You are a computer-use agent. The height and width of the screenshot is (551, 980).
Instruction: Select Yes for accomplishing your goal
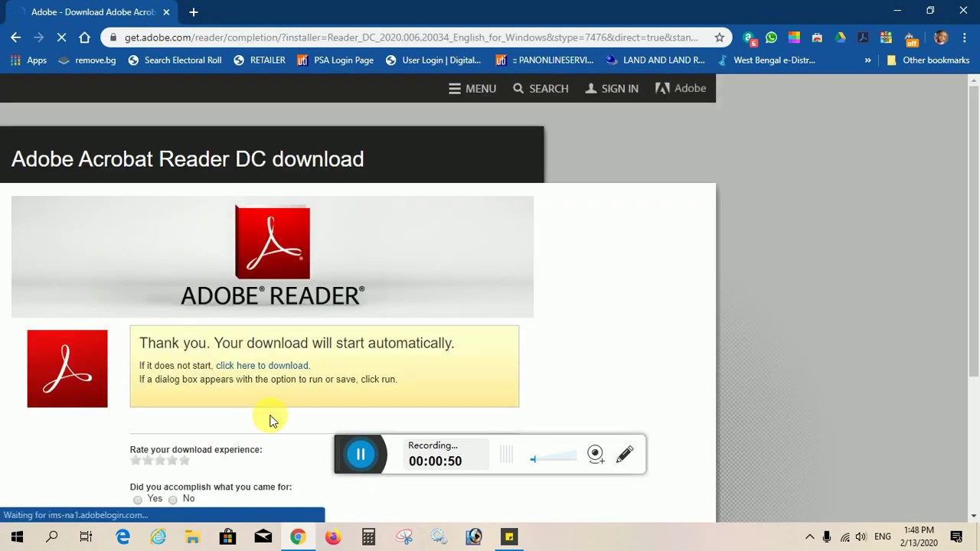[x=138, y=500]
